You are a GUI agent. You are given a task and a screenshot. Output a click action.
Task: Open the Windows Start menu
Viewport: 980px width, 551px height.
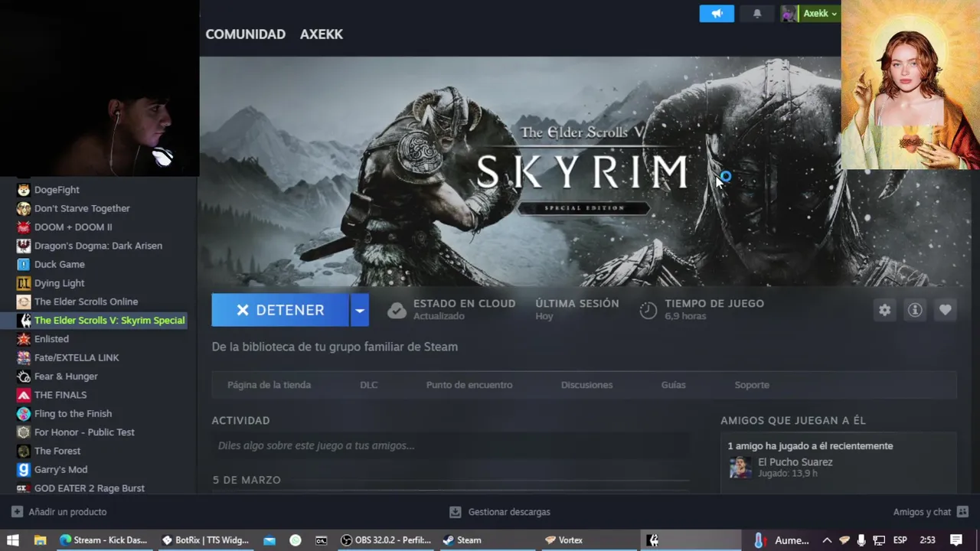13,540
